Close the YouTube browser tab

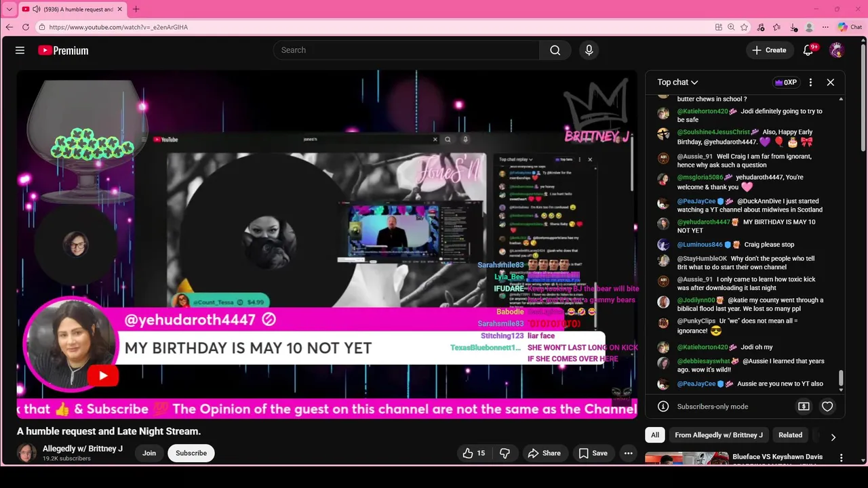[x=120, y=9]
